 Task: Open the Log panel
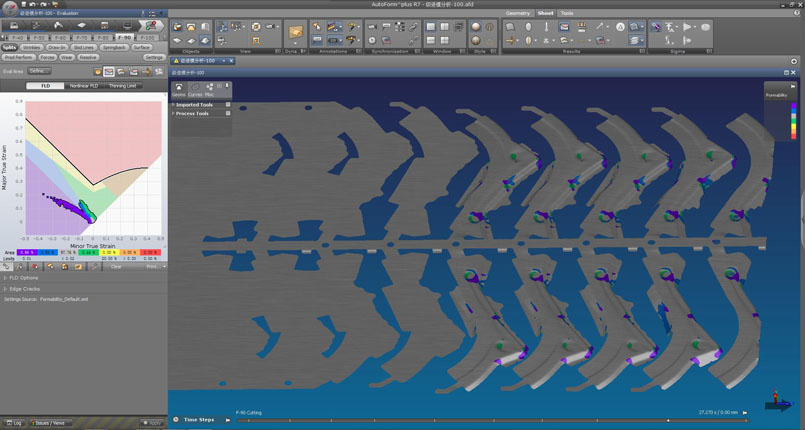pos(14,423)
